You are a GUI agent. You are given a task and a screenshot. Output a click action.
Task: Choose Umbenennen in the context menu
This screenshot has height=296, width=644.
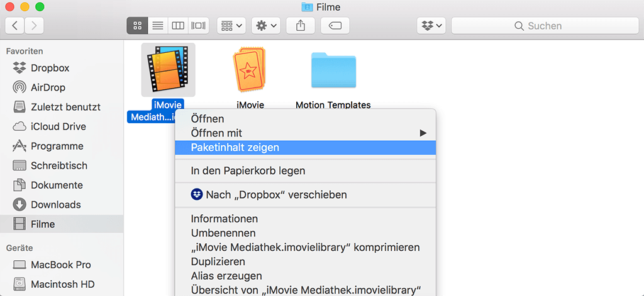pos(305,233)
